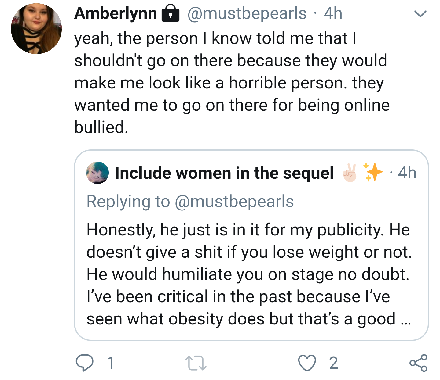Open the quoted tweet's 4h timestamp
Image resolution: width=440 pixels, height=380 pixels.
pos(407,173)
